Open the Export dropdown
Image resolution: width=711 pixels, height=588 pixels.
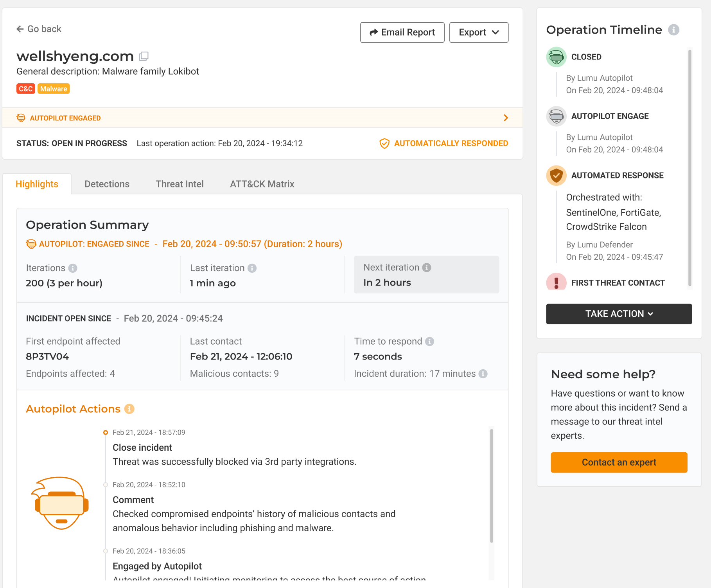(x=479, y=32)
